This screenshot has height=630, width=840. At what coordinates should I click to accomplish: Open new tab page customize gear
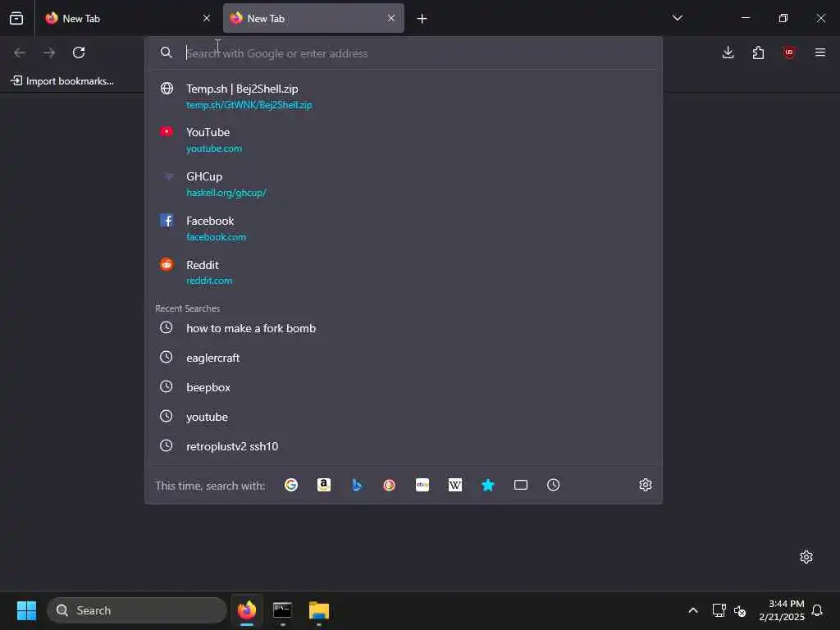tap(806, 557)
